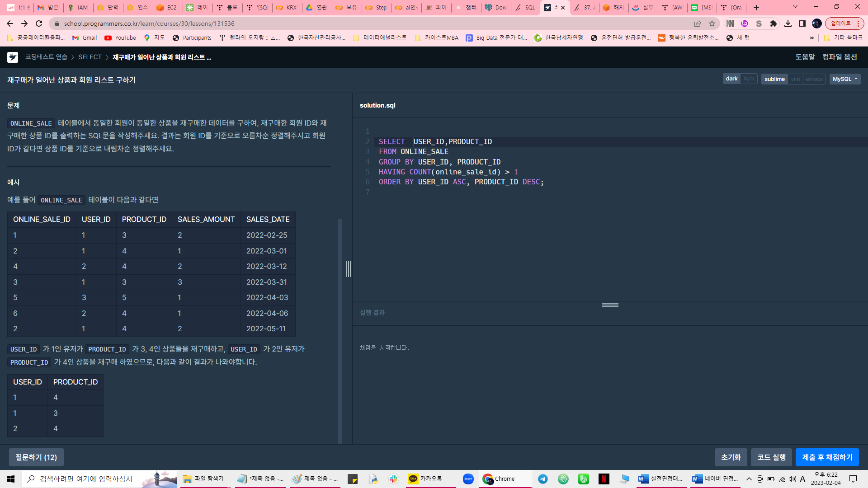Click the result panel resize handle
This screenshot has height=488, width=868.
point(610,305)
